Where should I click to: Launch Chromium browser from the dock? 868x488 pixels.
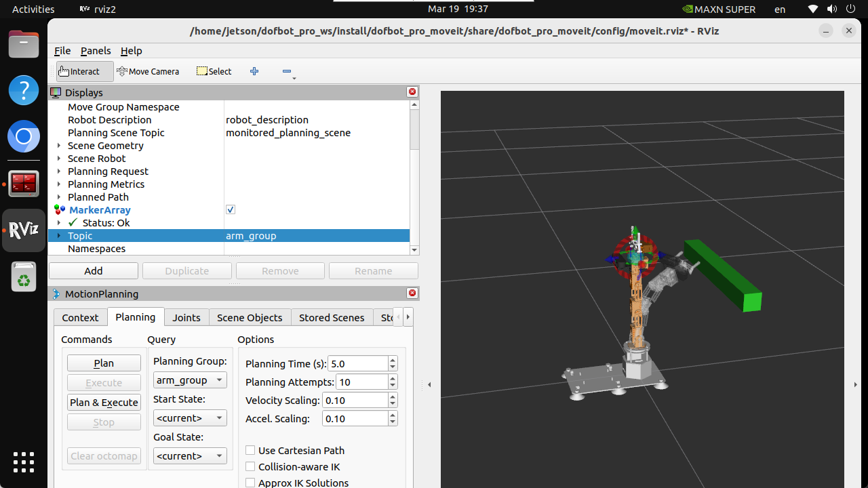[x=24, y=138]
